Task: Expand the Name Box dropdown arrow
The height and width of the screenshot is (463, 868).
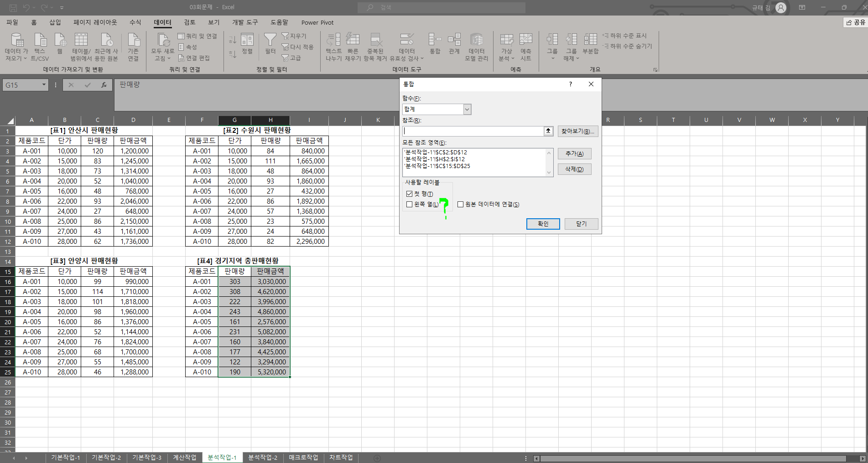Action: coord(44,85)
